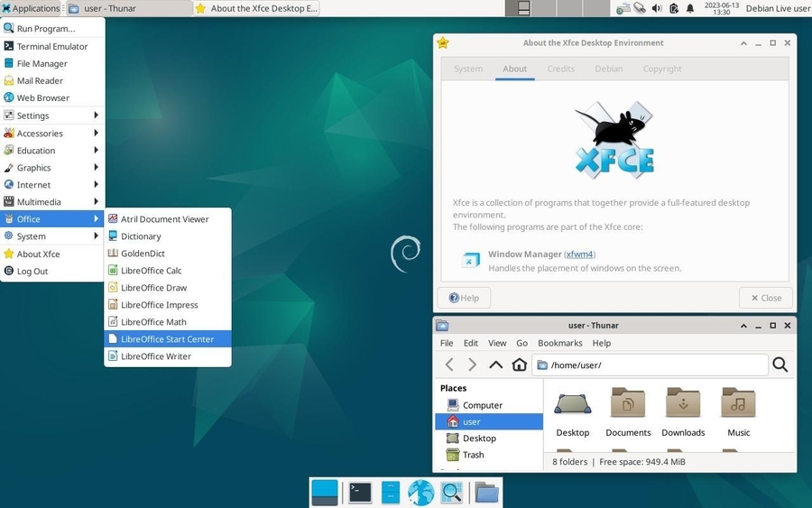Click the highlighted Office menu category
812x508 pixels.
click(53, 219)
